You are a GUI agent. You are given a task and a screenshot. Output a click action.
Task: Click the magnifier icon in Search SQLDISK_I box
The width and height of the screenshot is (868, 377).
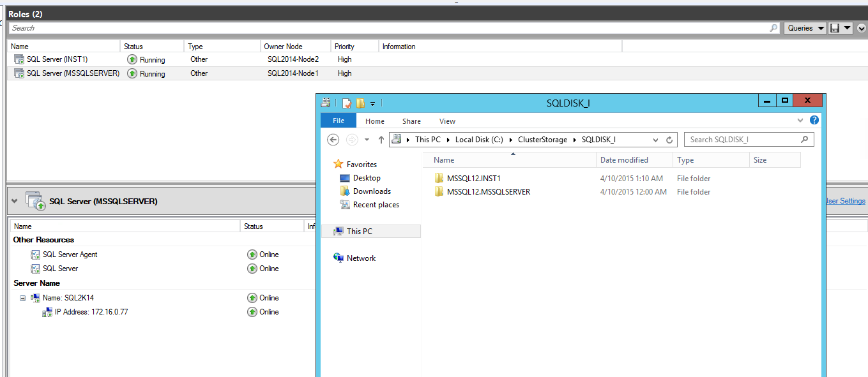tap(805, 140)
